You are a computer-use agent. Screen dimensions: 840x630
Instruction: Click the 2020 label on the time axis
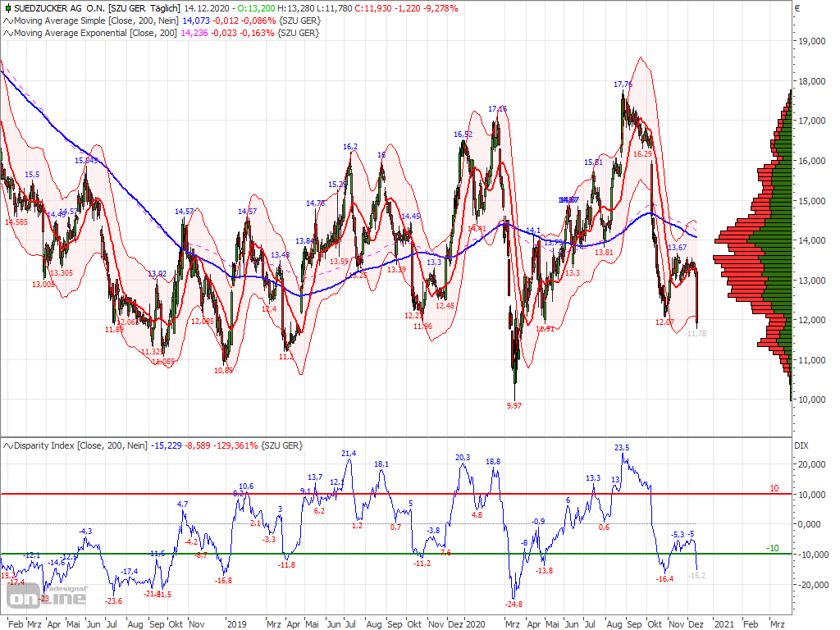coord(475,624)
